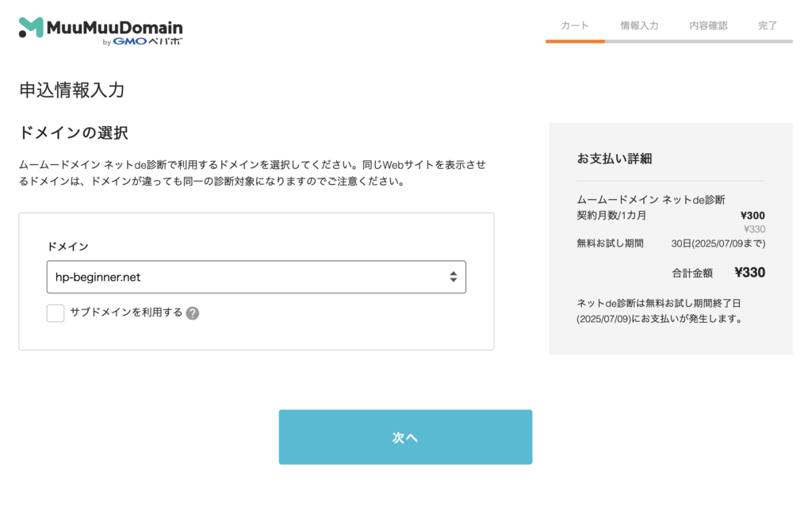Click the ドメイン field label
The height and width of the screenshot is (506, 812).
click(67, 247)
